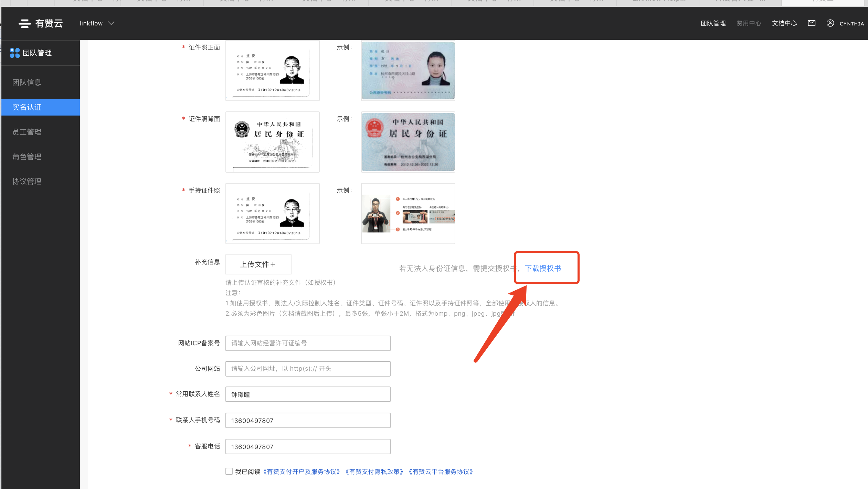
Task: Open 文档中心 in the top navigation
Action: click(784, 23)
